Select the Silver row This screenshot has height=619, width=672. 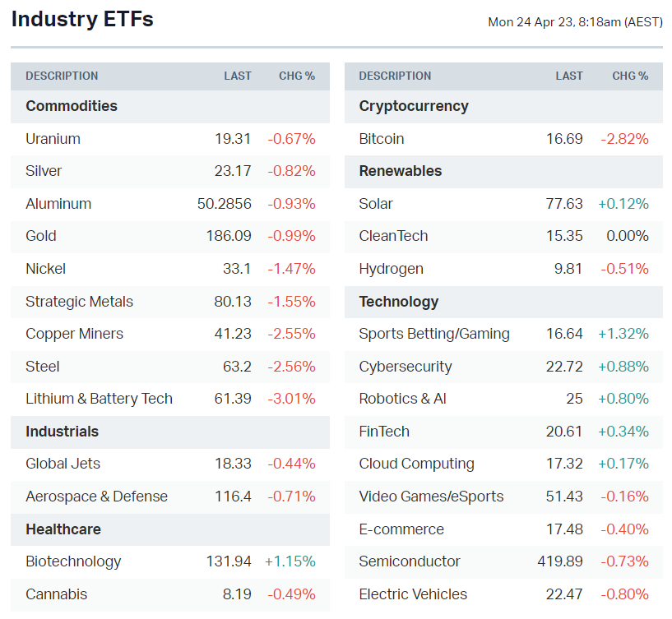[x=44, y=171]
